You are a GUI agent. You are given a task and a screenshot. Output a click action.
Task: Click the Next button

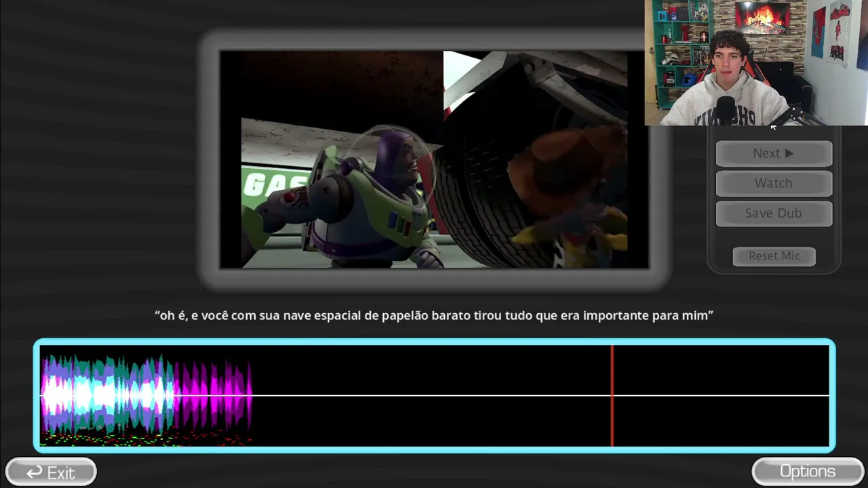tap(774, 153)
